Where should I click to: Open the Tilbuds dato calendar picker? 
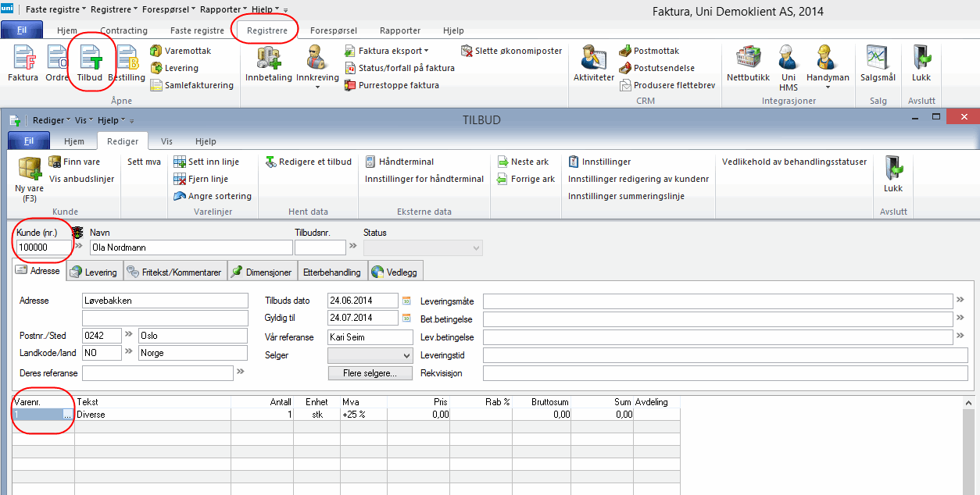click(x=406, y=301)
